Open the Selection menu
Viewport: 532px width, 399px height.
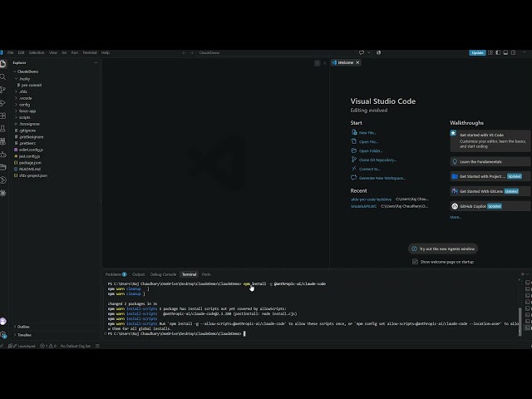[x=37, y=52]
